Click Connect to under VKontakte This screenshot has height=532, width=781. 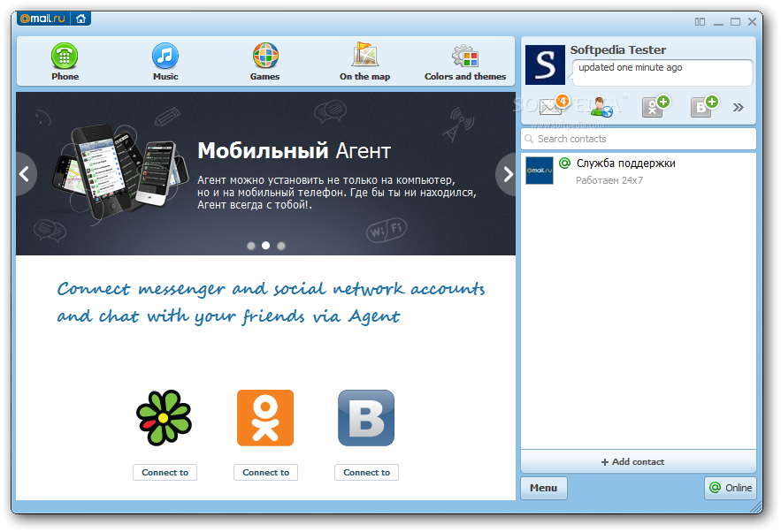(x=366, y=472)
